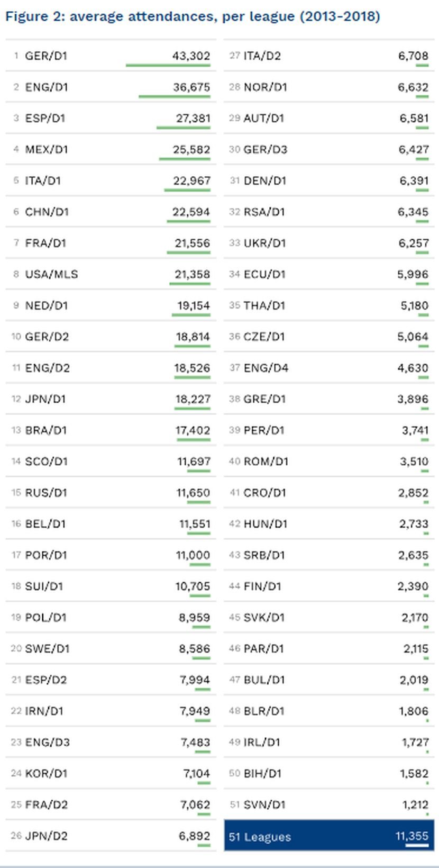Select the GER/D1 league row label
Viewport: 439px width, 868px height.
tap(46, 56)
